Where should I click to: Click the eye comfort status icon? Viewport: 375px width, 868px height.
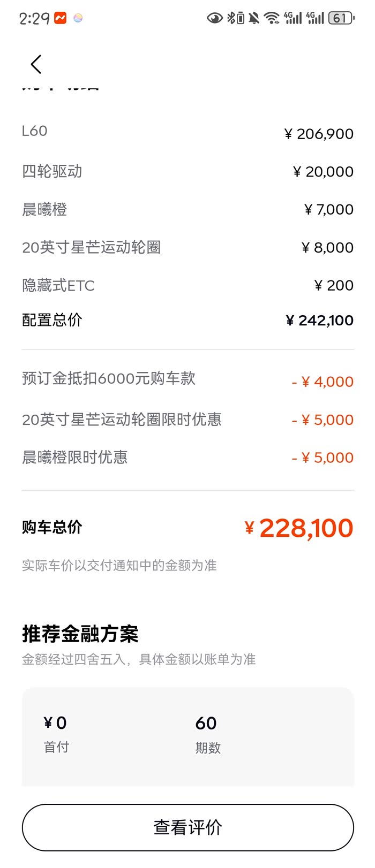(x=214, y=18)
